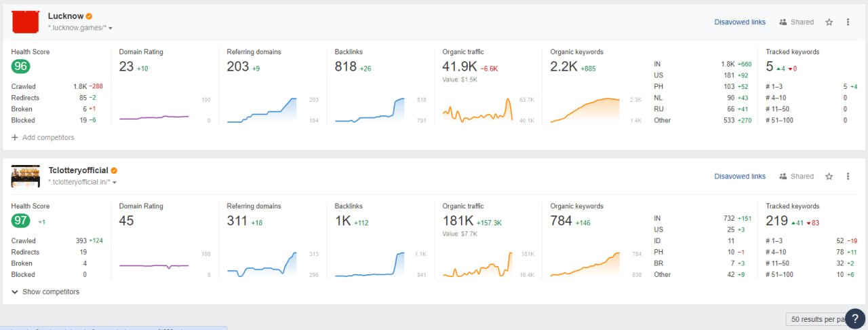Click Tclotteryofficial Health Score 97 badge
The width and height of the screenshot is (868, 330).
pyautogui.click(x=20, y=221)
